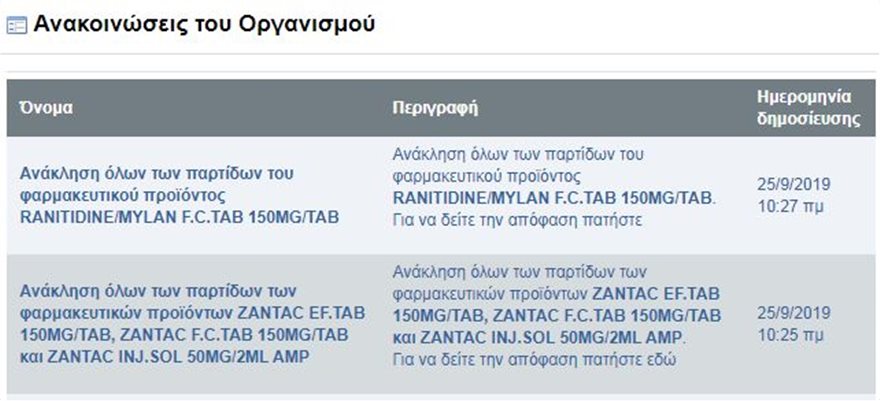Viewport: 880px width, 401px height.
Task: Click bold ZANTAC EF.TAB text in the description
Action: [656, 293]
